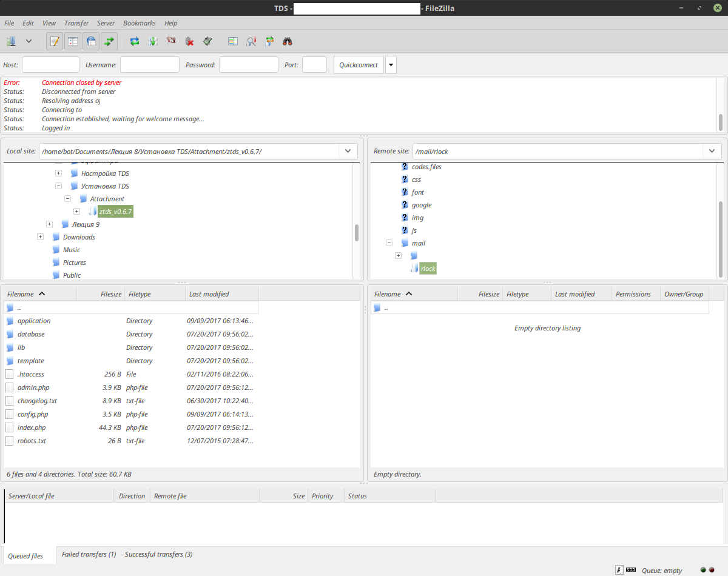Toggle directory comparison
The width and height of the screenshot is (728, 576).
tap(251, 41)
